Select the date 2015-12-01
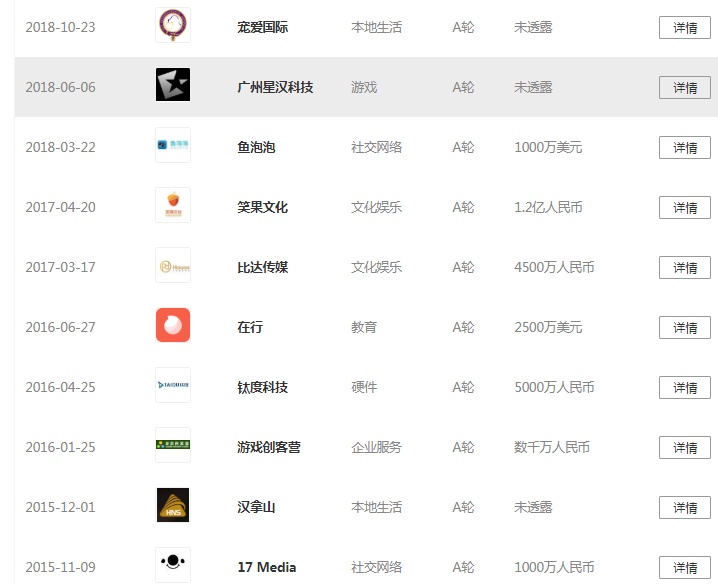 pyautogui.click(x=60, y=508)
